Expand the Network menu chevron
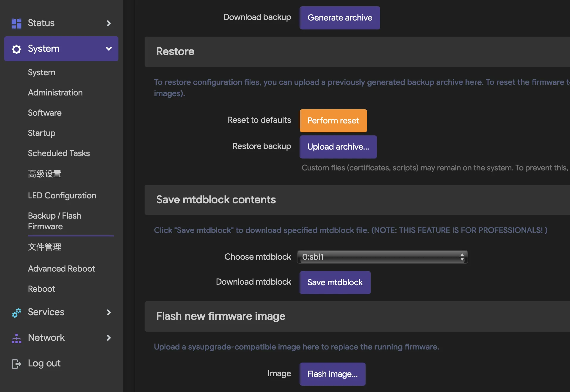 click(109, 338)
